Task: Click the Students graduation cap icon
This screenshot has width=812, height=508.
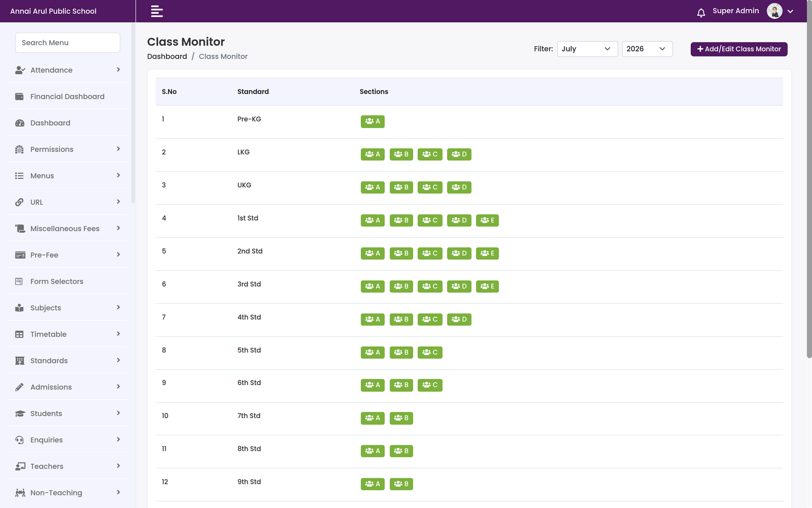Action: [20, 414]
